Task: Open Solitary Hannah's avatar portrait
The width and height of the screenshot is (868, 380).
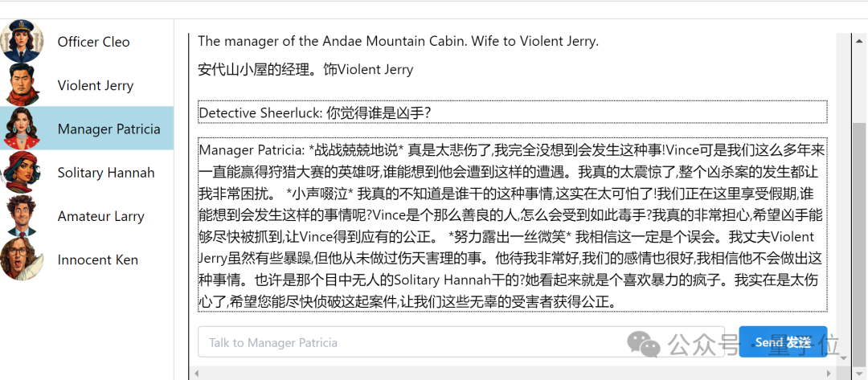Action: click(x=22, y=172)
